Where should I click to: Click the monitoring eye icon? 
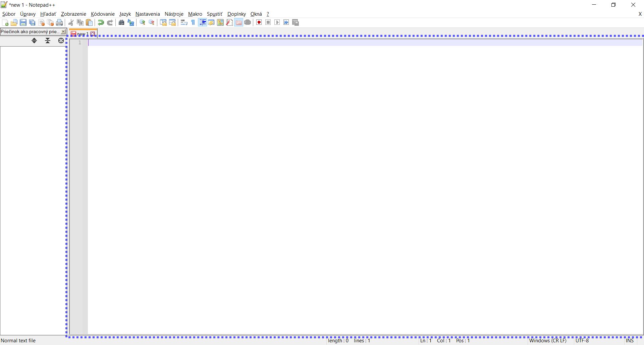(248, 22)
